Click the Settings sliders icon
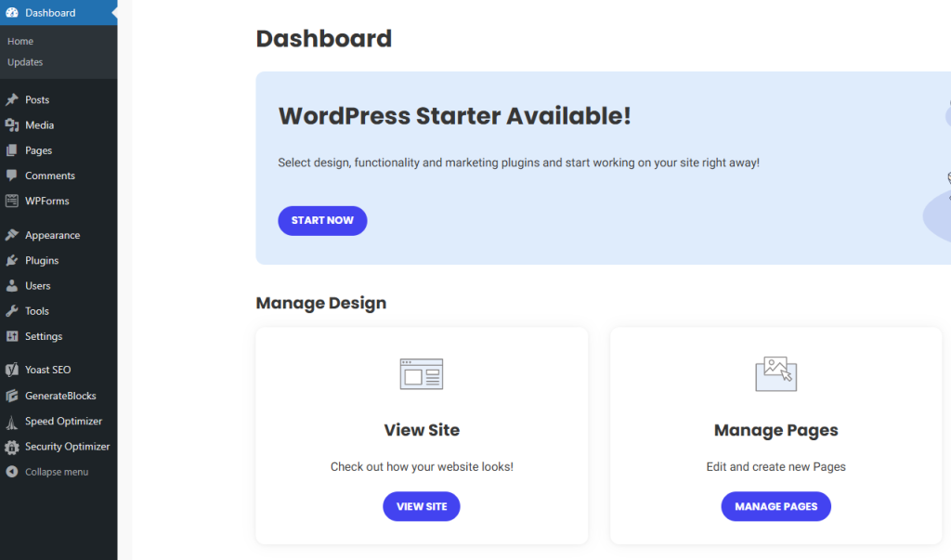 point(11,336)
